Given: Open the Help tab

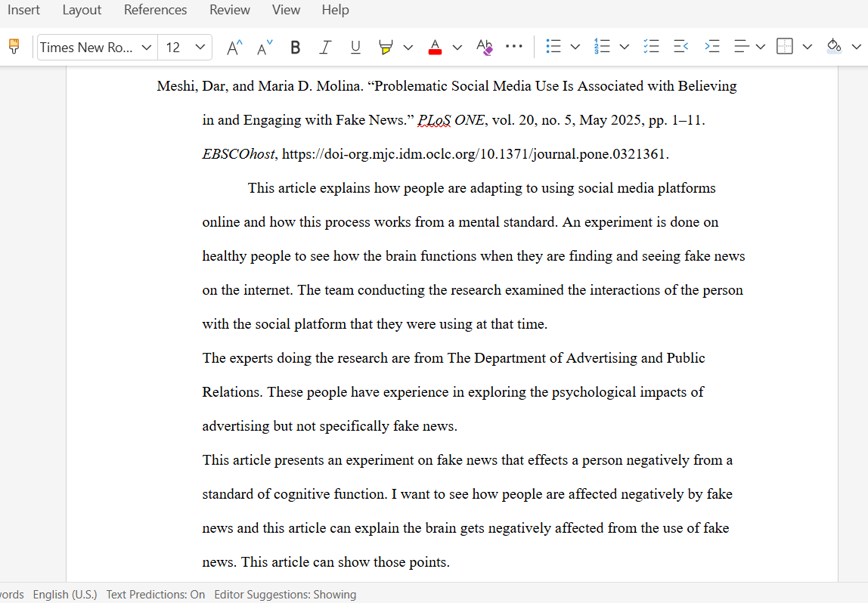Looking at the screenshot, I should (x=336, y=10).
